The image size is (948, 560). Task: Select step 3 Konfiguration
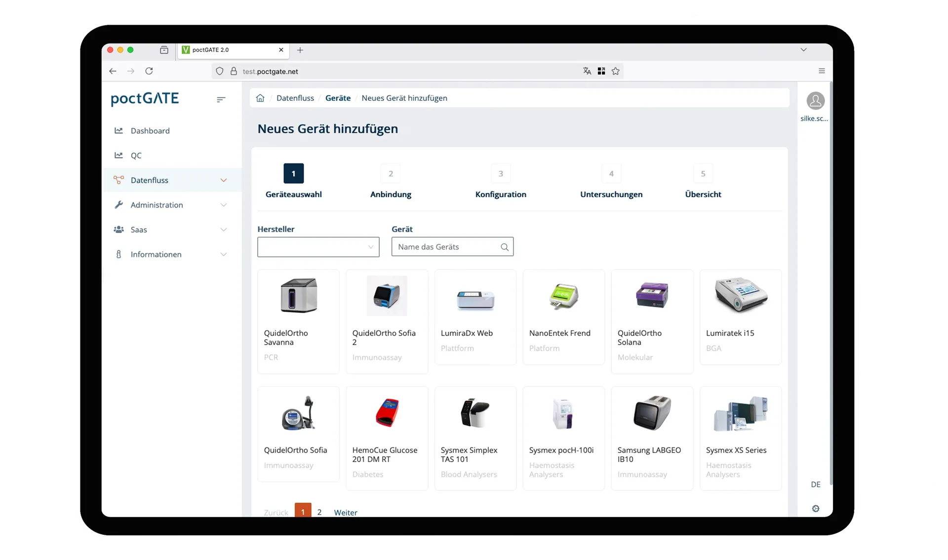coord(501,181)
